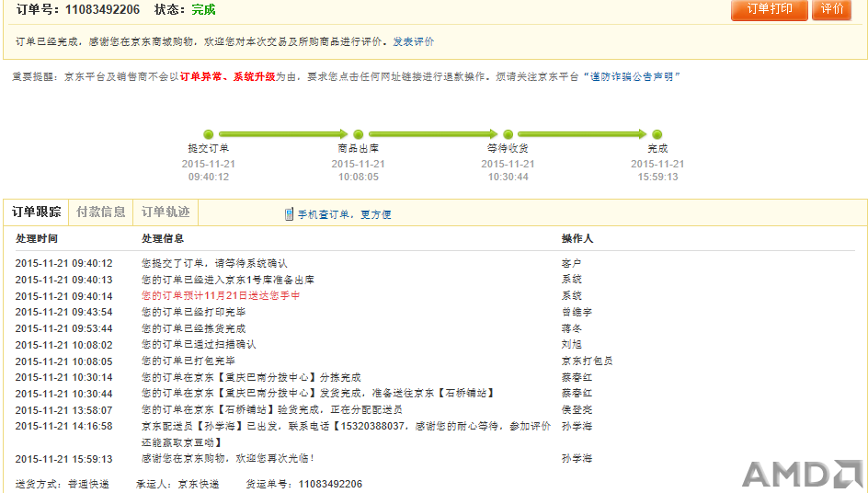Click the 您的订单已通过扫描确认 entry
Image resolution: width=868 pixels, height=493 pixels.
click(199, 345)
